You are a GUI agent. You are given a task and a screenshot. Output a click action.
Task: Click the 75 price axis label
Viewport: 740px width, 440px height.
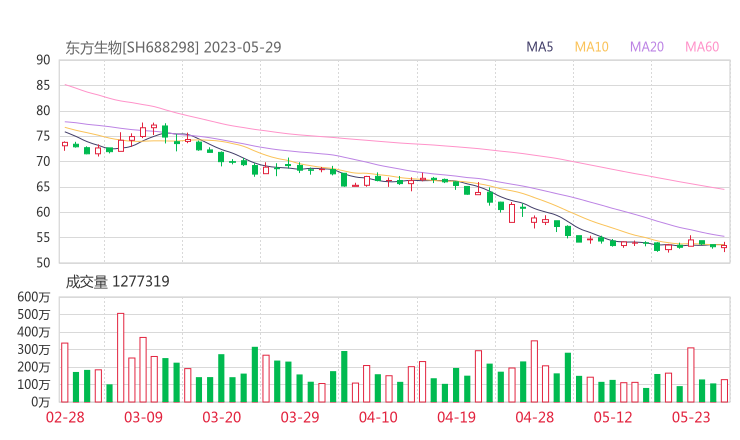pos(43,136)
